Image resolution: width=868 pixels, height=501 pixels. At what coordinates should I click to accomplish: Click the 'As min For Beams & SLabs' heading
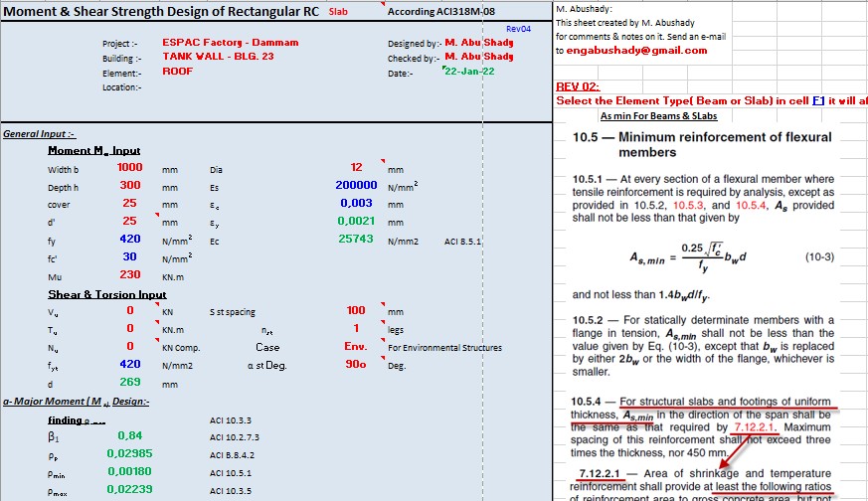[x=659, y=116]
